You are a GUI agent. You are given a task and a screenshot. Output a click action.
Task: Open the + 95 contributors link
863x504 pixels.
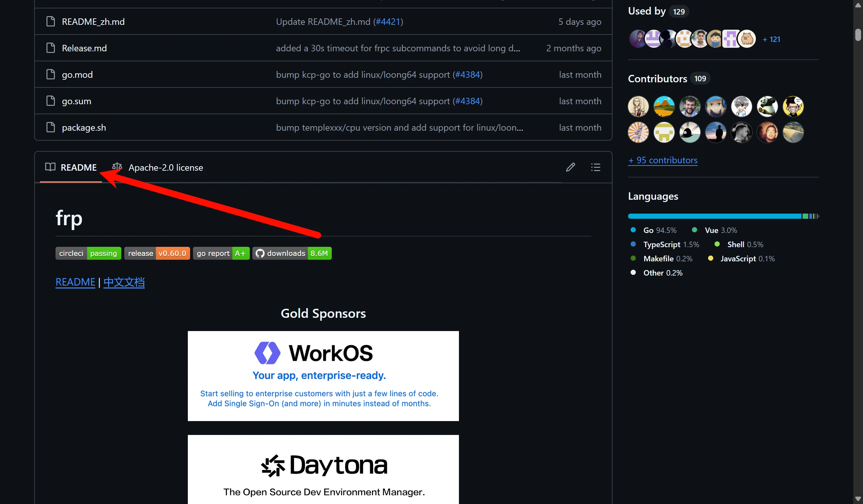pyautogui.click(x=663, y=160)
